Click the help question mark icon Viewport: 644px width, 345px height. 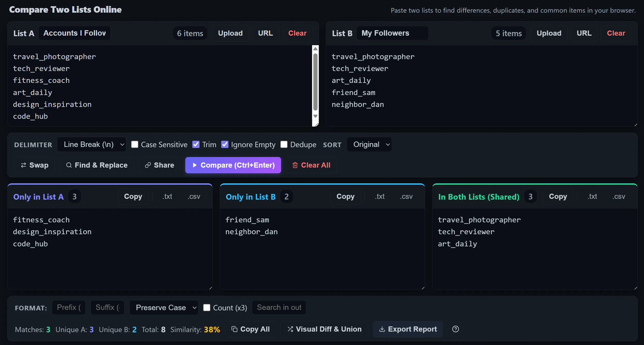coord(456,329)
